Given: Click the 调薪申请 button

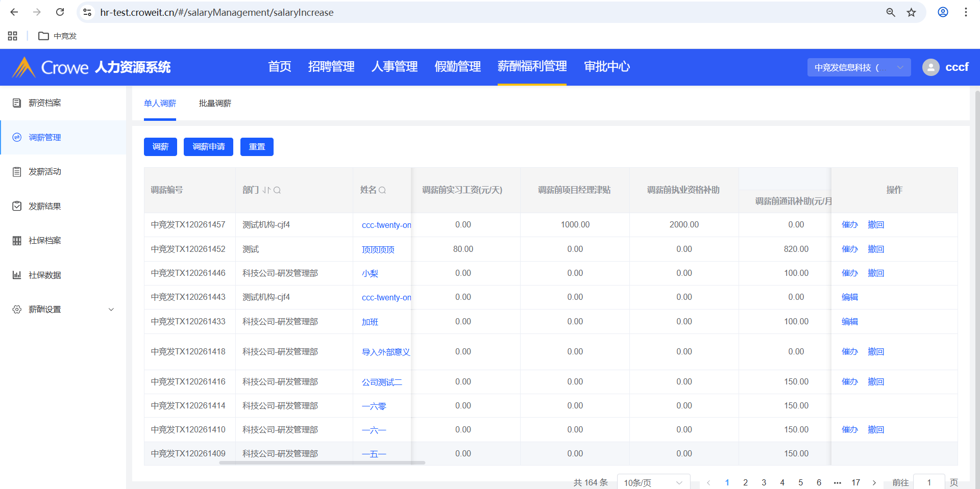Looking at the screenshot, I should point(208,147).
